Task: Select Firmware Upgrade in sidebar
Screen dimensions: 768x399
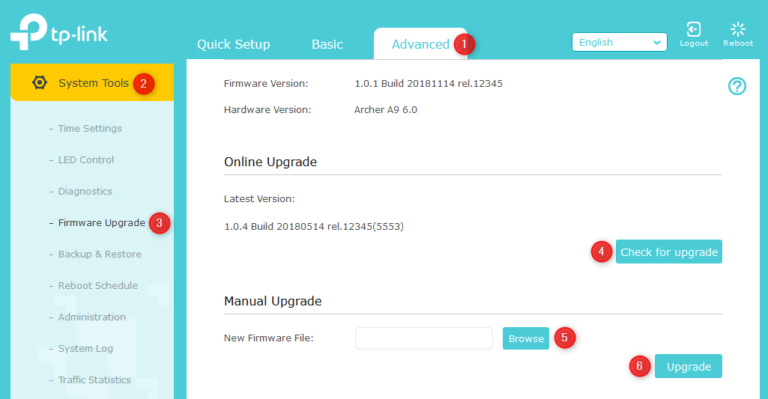Action: [101, 223]
